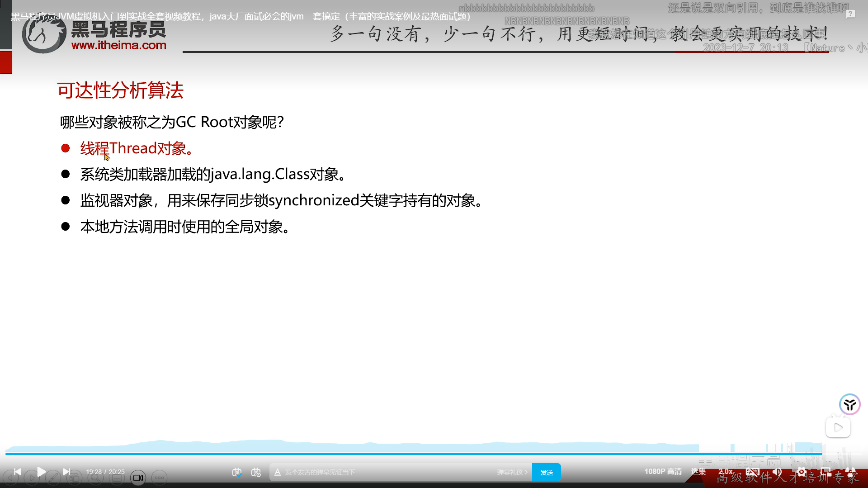Open the 弹幕礼仪 etiquette link

pyautogui.click(x=512, y=472)
